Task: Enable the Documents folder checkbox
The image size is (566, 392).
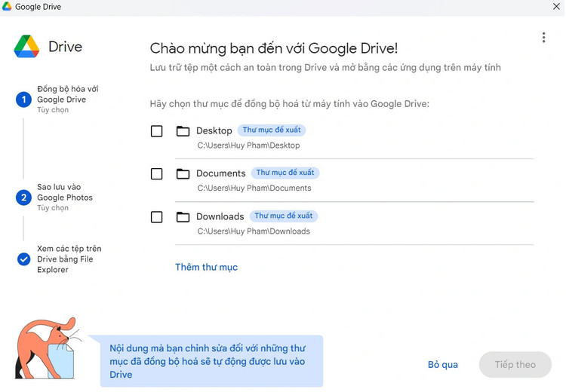Action: [x=156, y=174]
